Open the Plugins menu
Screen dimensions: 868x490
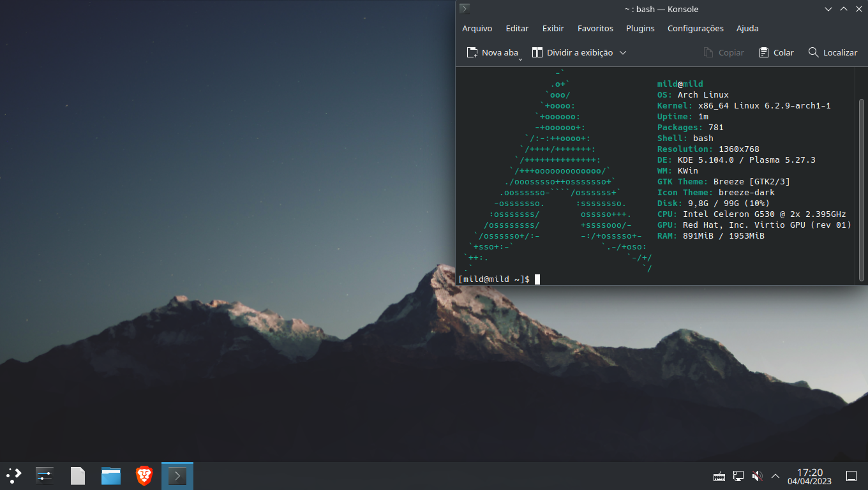pos(640,28)
